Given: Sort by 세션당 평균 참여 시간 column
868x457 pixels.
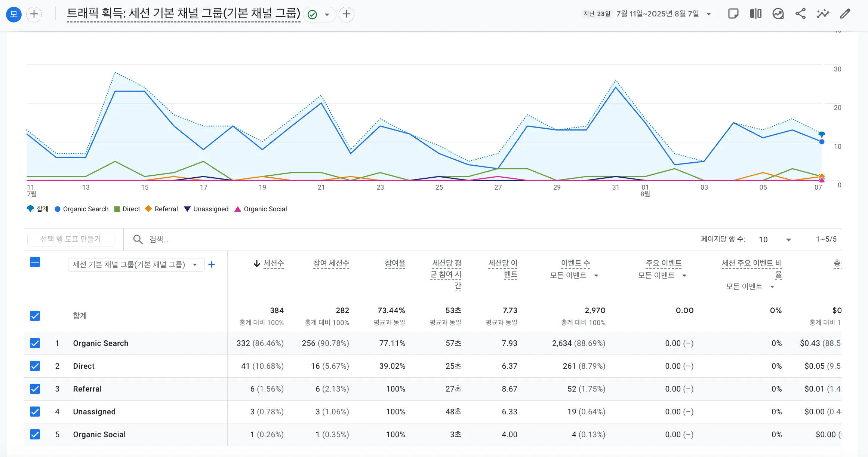Looking at the screenshot, I should point(446,274).
